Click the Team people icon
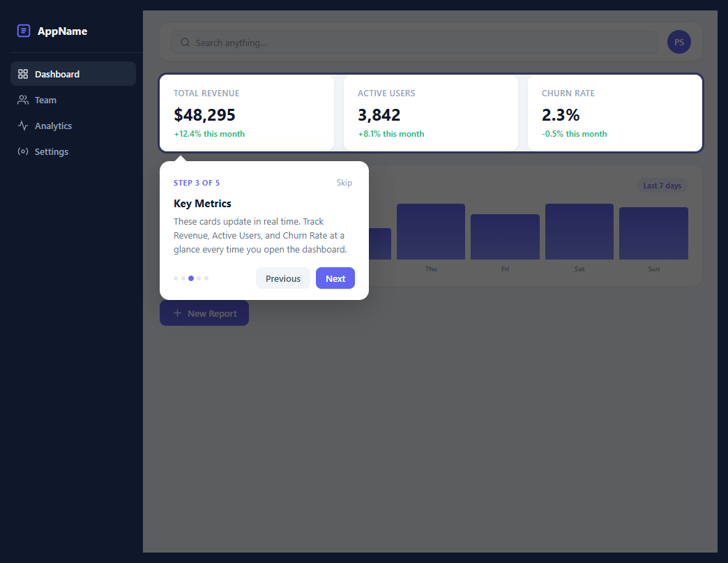The width and height of the screenshot is (728, 563). 23,100
